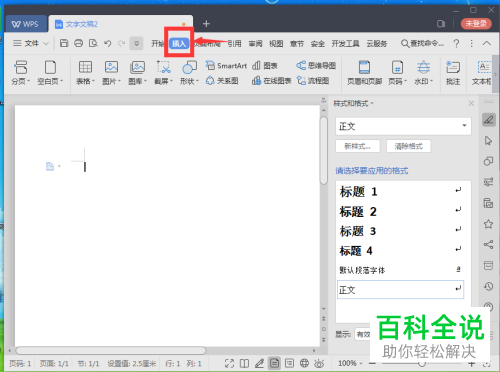Open Print Preview from quick toolbar
Viewport: 500px width, 372px height.
(x=93, y=43)
